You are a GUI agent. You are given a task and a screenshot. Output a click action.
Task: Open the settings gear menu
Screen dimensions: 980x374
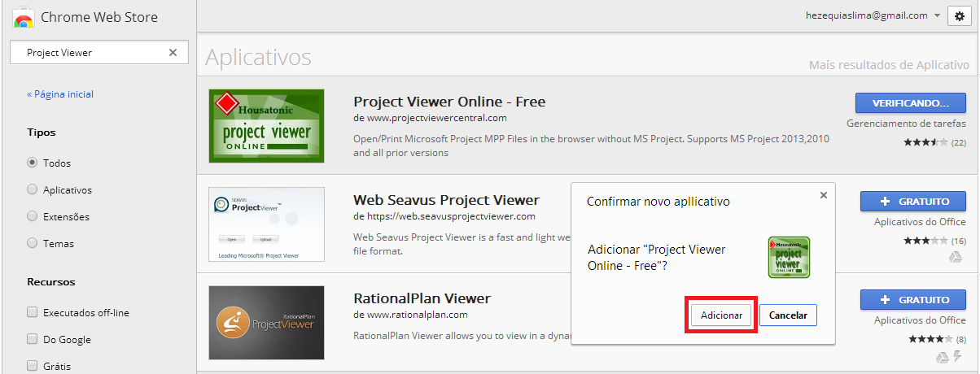pyautogui.click(x=960, y=15)
